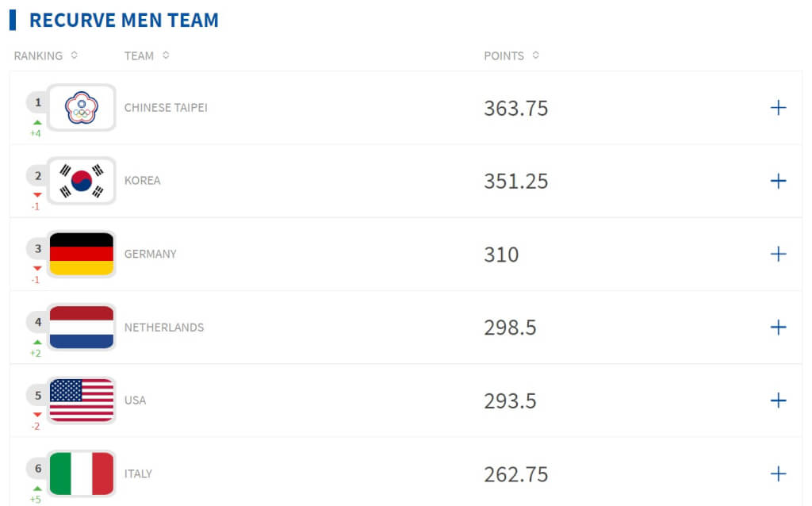Click the Chinese Taipei flag icon
The height and width of the screenshot is (506, 812).
coord(81,107)
